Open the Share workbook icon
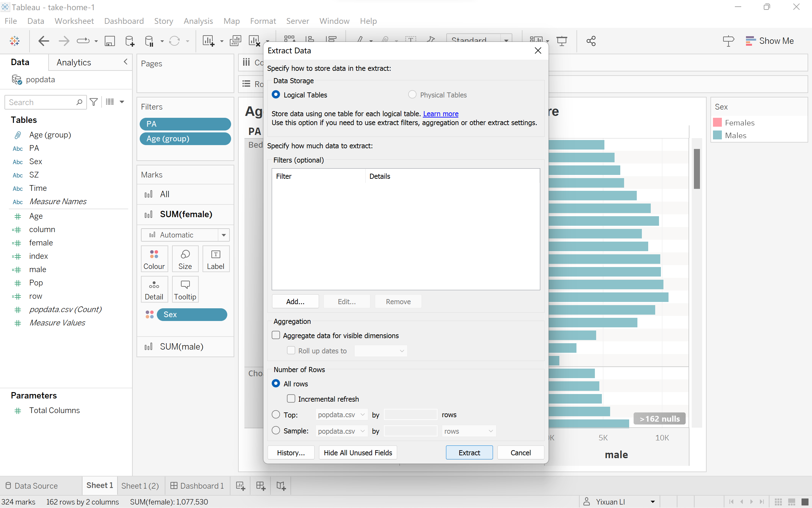This screenshot has width=812, height=508. coord(591,41)
